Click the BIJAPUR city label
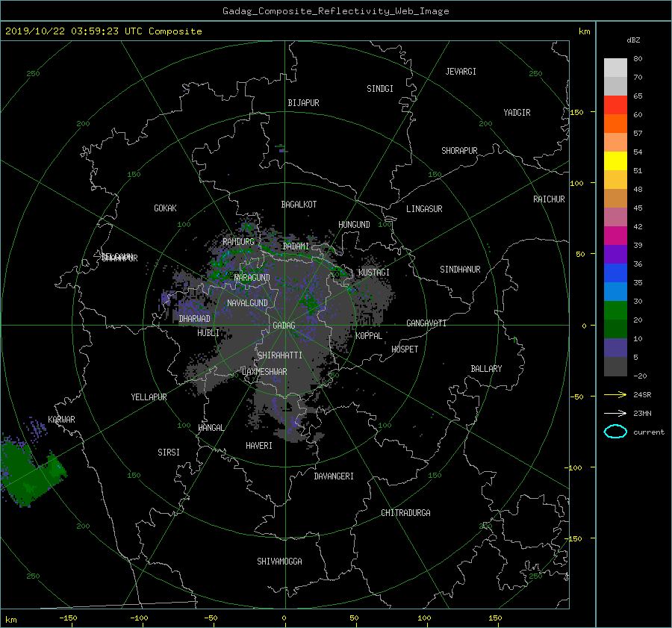The width and height of the screenshot is (672, 628). [x=303, y=103]
